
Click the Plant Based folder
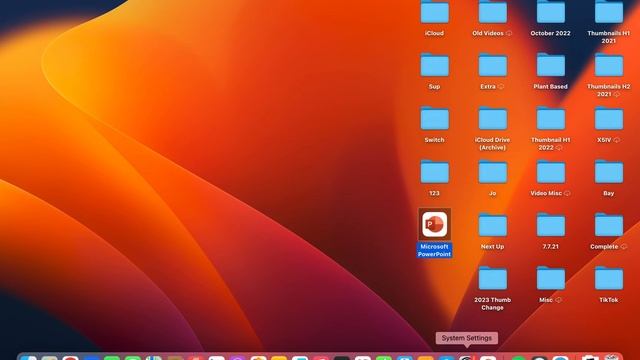click(x=551, y=65)
